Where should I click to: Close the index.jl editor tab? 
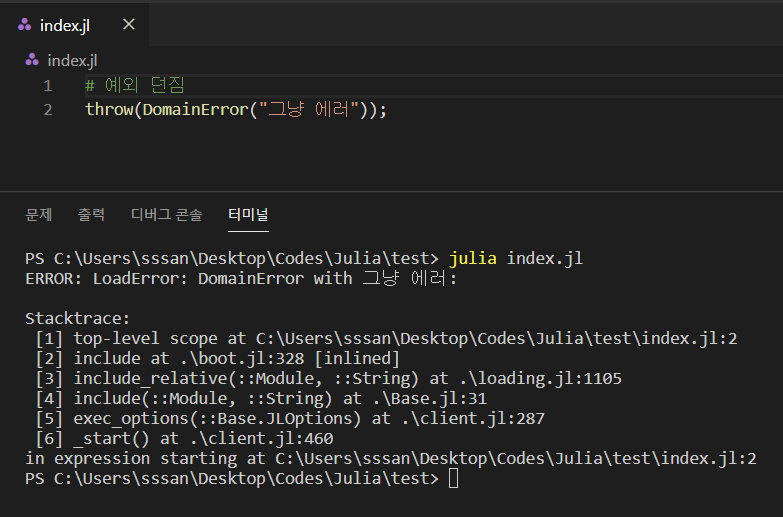coord(127,25)
